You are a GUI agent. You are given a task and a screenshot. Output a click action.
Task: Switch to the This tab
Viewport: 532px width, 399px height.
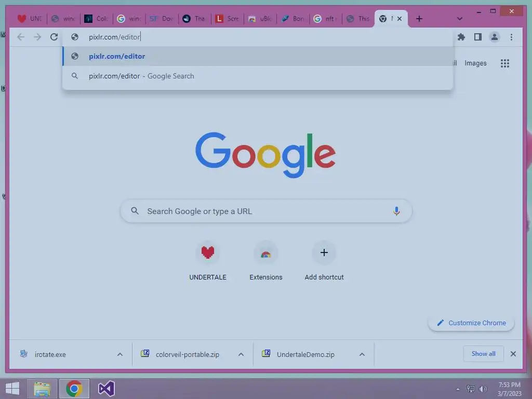(x=358, y=19)
